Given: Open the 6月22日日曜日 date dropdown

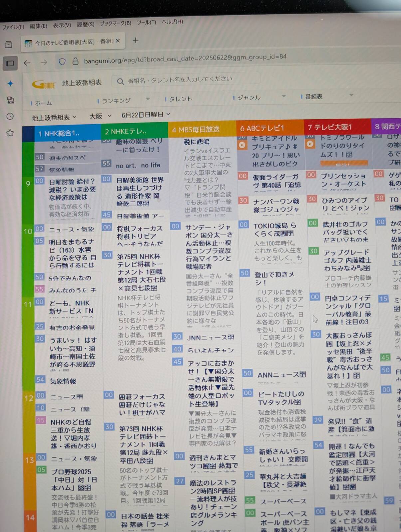Looking at the screenshot, I should click(x=146, y=115).
